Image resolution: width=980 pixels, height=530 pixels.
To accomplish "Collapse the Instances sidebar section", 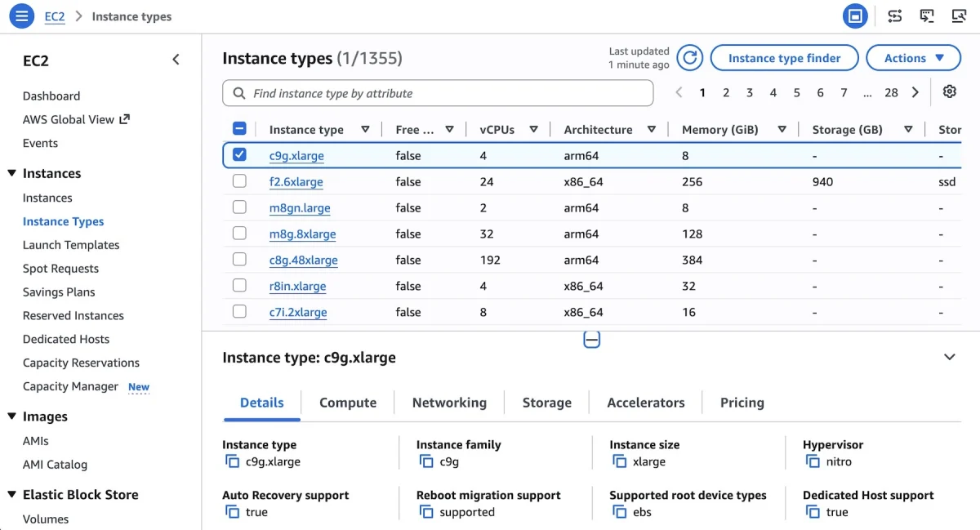I will point(11,173).
